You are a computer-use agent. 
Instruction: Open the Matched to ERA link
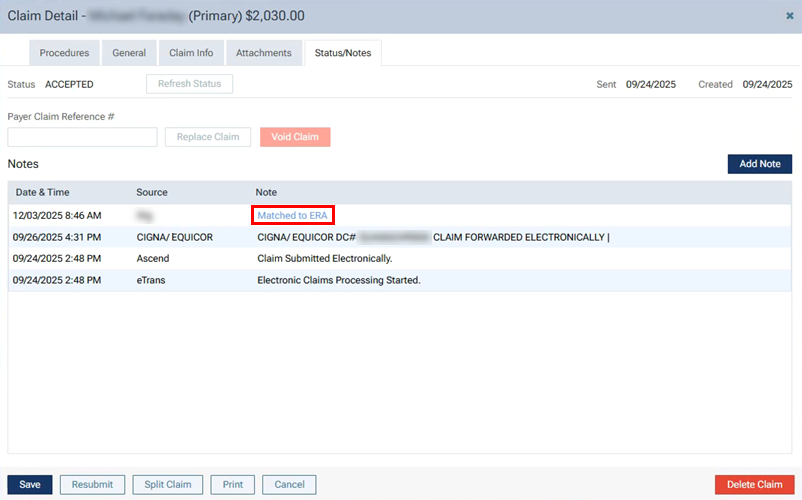pyautogui.click(x=292, y=215)
